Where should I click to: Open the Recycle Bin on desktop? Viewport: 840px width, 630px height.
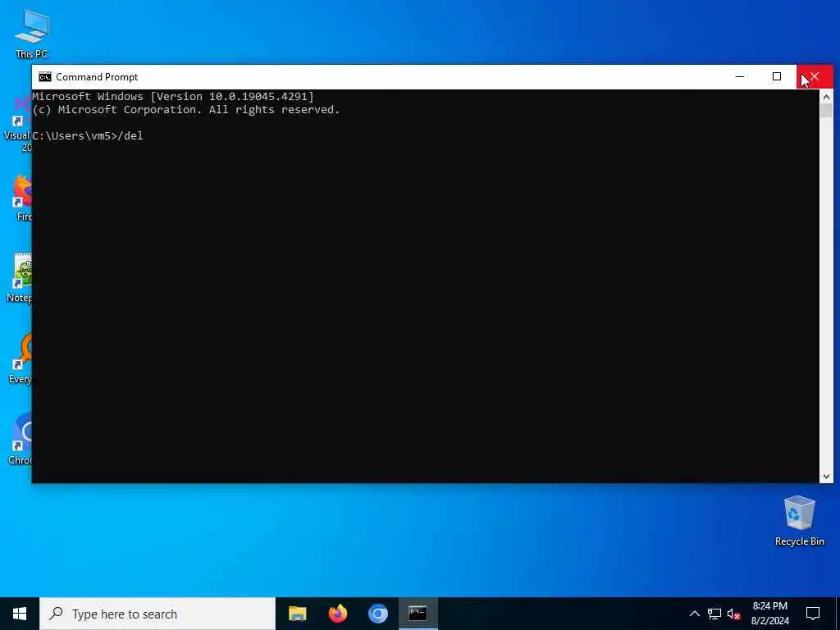coord(799,520)
